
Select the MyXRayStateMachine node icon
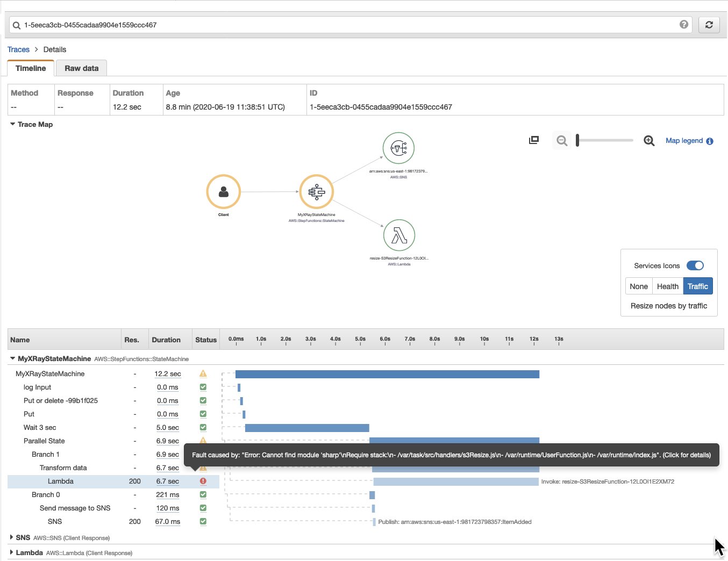(317, 191)
